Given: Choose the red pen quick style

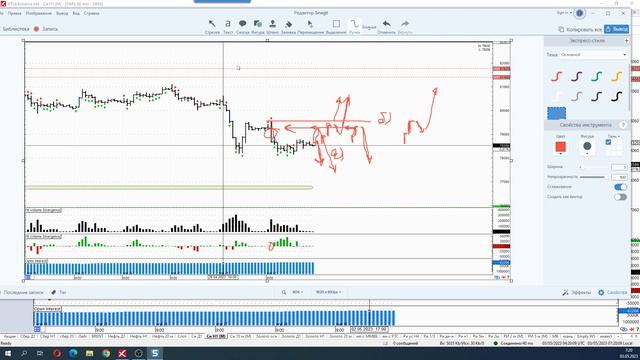Looking at the screenshot, I should pyautogui.click(x=556, y=76).
